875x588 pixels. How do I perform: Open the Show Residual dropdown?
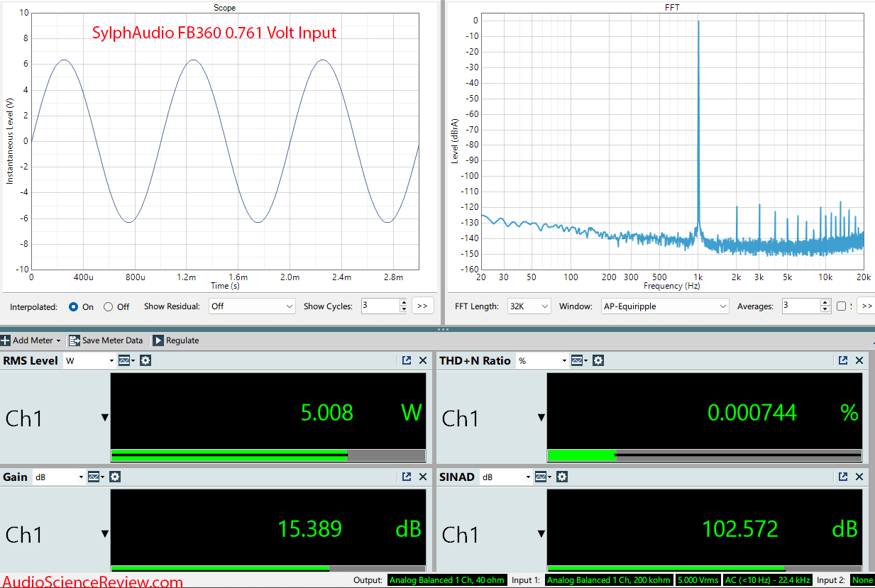[251, 306]
